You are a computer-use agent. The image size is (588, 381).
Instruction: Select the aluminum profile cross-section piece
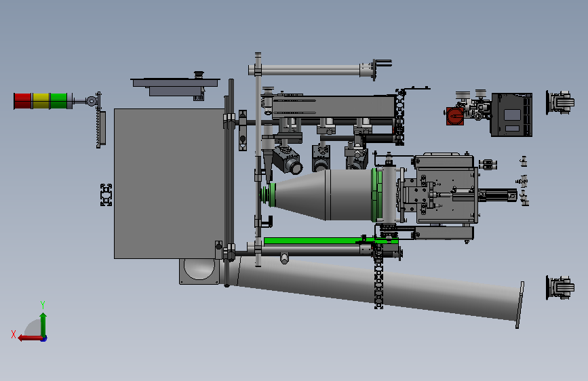click(106, 195)
